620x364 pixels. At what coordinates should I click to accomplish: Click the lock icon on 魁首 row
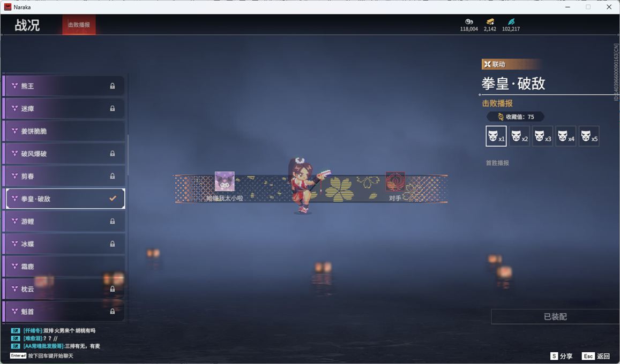tap(113, 312)
